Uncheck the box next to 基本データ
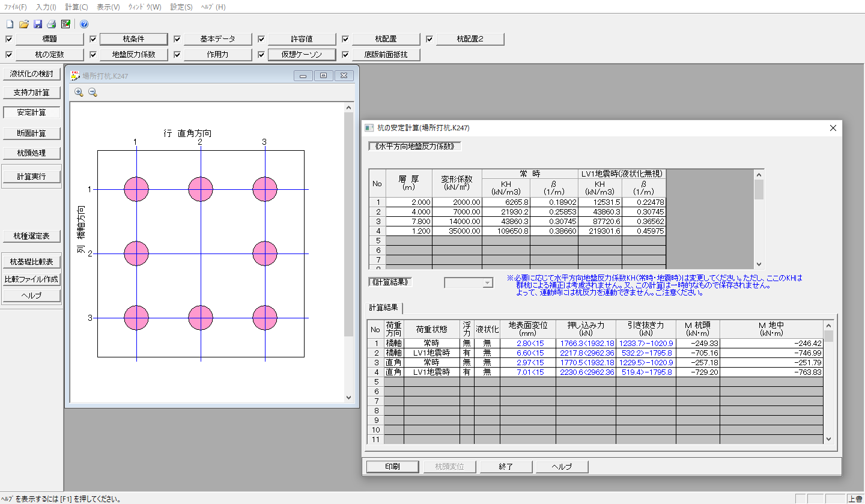Screen dimensions: 865x504 177,39
